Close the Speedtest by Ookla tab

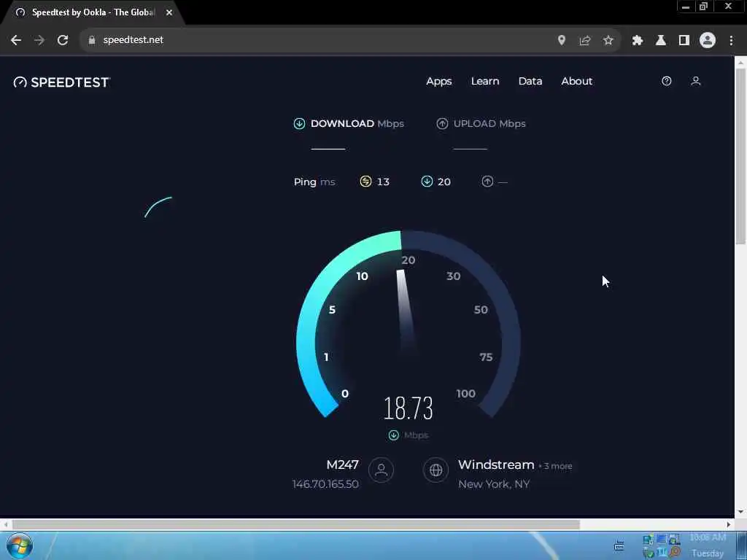pos(169,13)
